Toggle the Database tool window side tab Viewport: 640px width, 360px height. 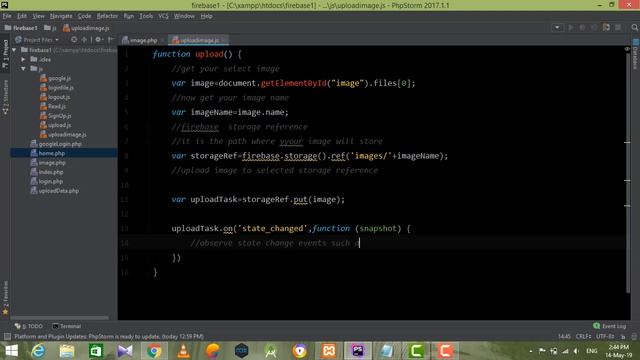635,54
